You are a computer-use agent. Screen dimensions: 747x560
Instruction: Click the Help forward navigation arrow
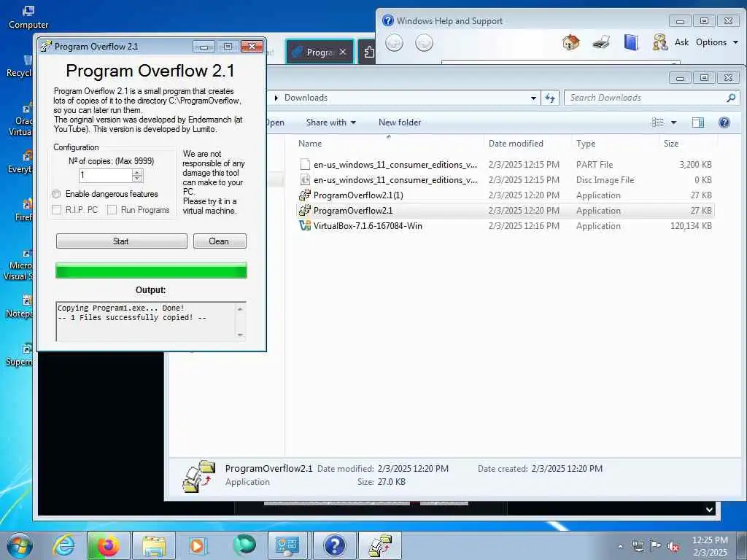tap(424, 43)
